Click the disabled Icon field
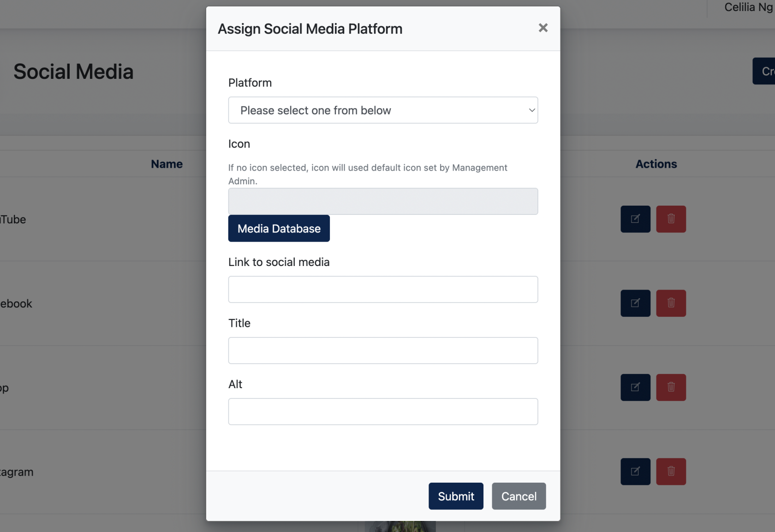Screen dimensions: 775x532 pos(383,201)
